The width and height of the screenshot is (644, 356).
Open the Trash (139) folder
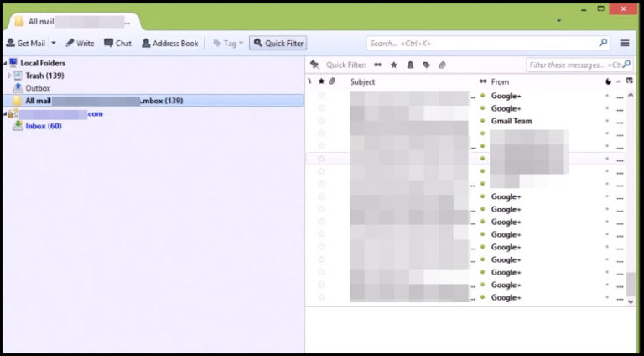pos(44,76)
